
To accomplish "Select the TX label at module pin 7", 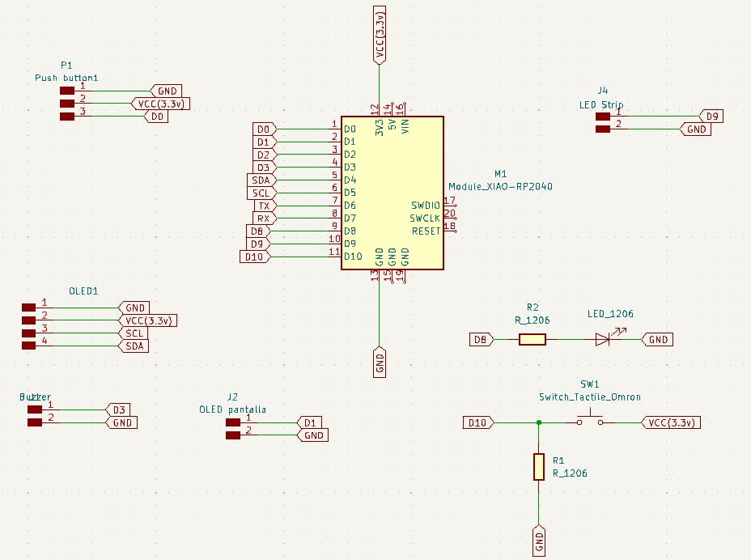I will (x=265, y=206).
